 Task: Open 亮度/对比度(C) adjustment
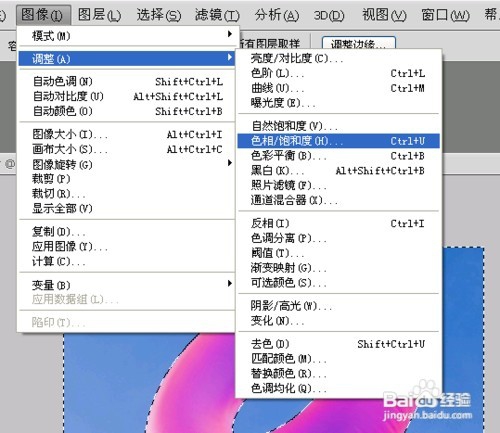point(339,59)
